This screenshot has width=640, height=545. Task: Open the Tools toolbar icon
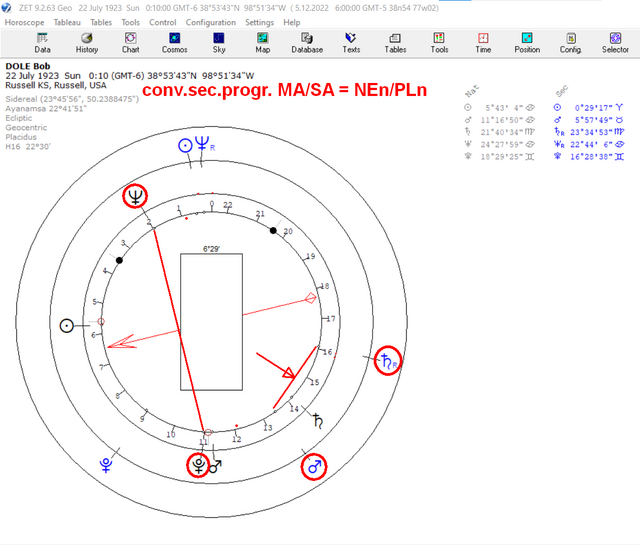439,43
